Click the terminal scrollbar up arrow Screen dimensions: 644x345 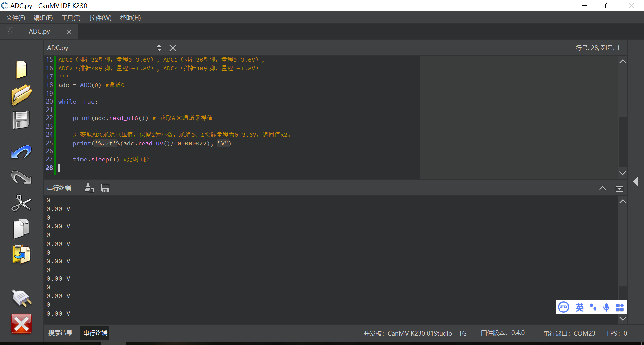(x=623, y=201)
